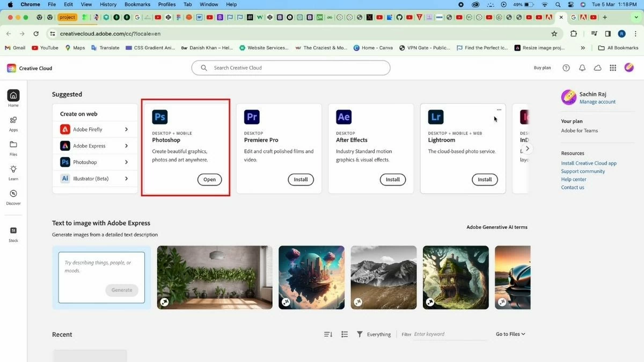
Task: Expand the Adobe Firefly entry
Action: pos(95,129)
